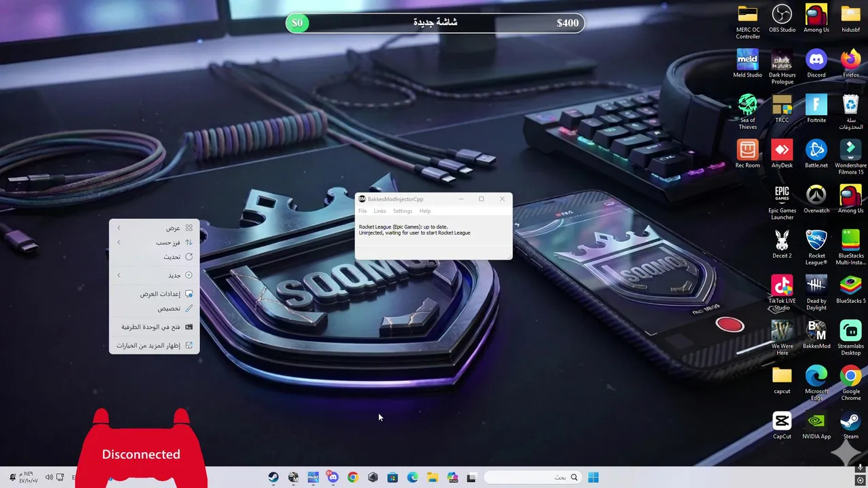Click the Steam icon in the taskbar
The width and height of the screenshot is (868, 488).
click(x=273, y=477)
